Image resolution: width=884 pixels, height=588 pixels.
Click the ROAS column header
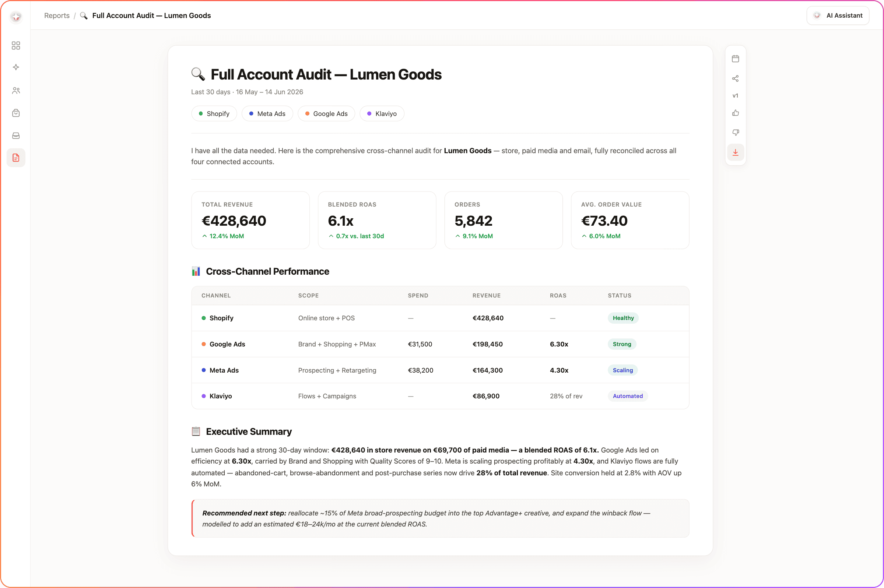(x=558, y=296)
